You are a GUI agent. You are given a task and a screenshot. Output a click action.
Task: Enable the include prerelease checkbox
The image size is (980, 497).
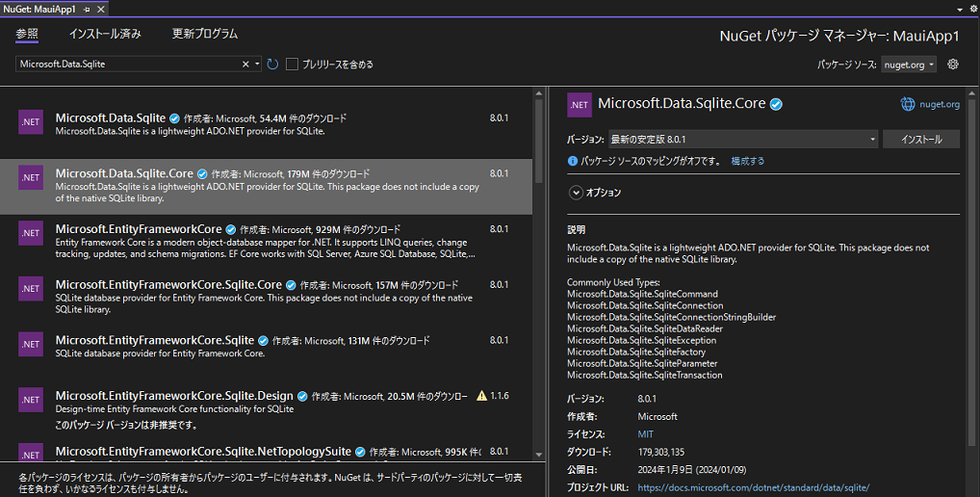(292, 64)
